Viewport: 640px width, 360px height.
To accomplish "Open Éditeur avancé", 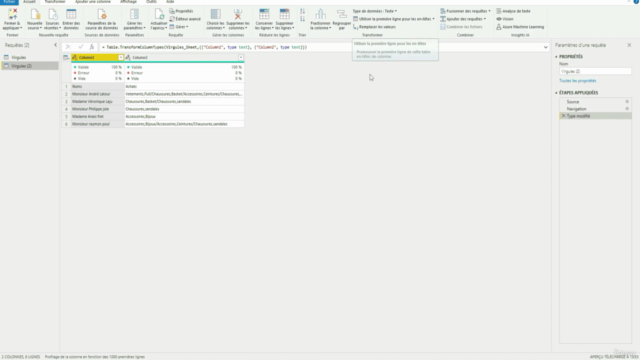I will (185, 19).
